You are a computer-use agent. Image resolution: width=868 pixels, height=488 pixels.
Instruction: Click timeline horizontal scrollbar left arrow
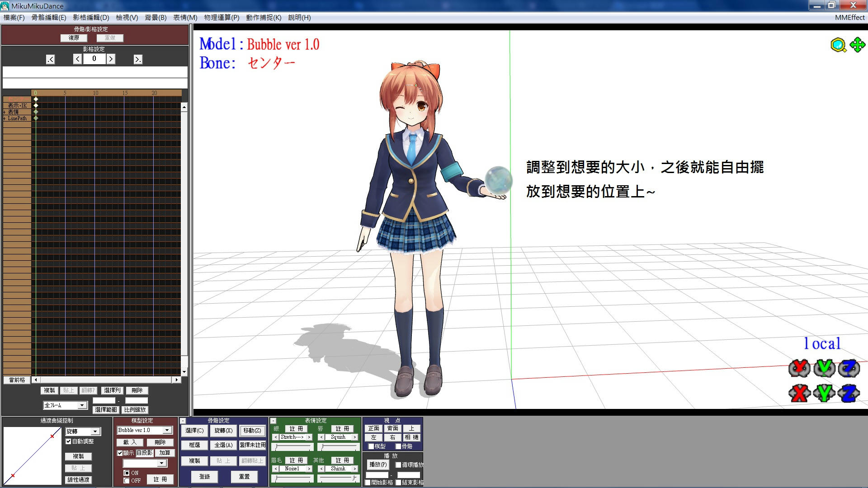pyautogui.click(x=36, y=380)
